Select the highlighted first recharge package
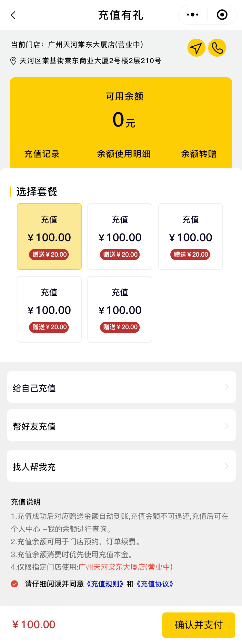Viewport: 242px width, 644px height. click(49, 237)
